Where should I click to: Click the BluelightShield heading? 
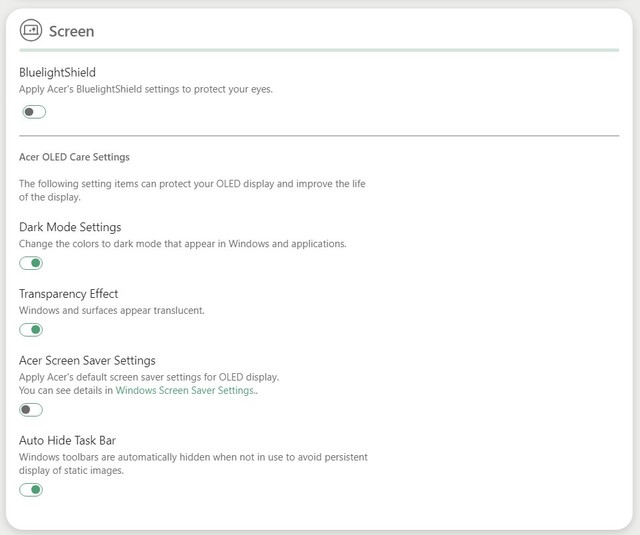[58, 72]
